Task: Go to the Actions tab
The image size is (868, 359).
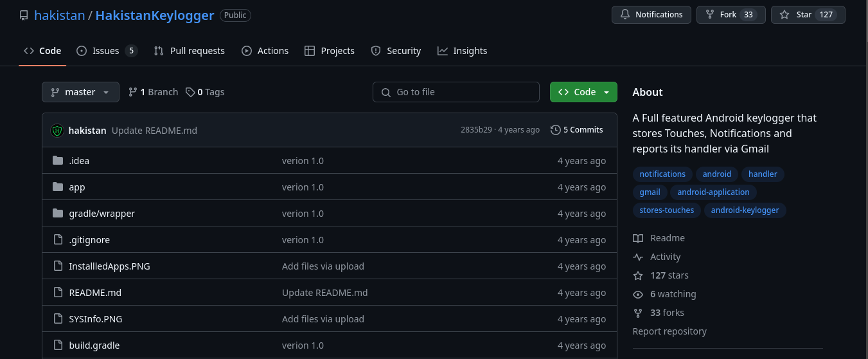Action: 265,51
